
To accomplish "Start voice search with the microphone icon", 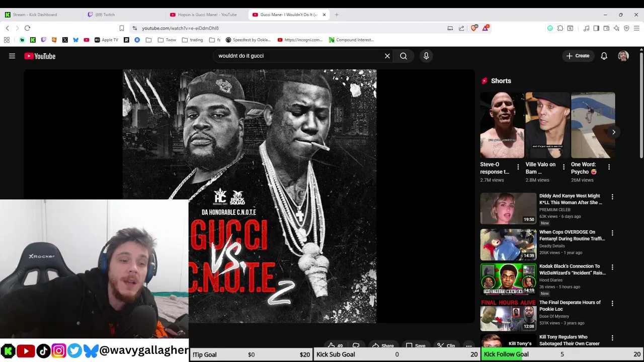I will 426,56.
